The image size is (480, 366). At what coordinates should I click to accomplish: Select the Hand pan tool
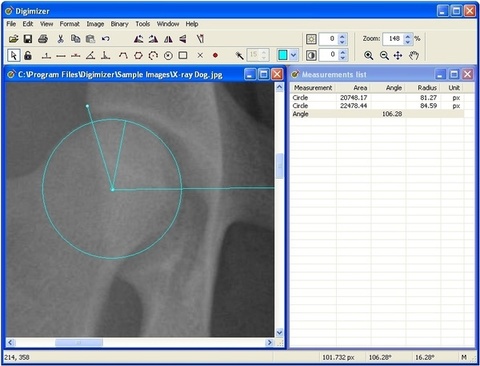[414, 55]
